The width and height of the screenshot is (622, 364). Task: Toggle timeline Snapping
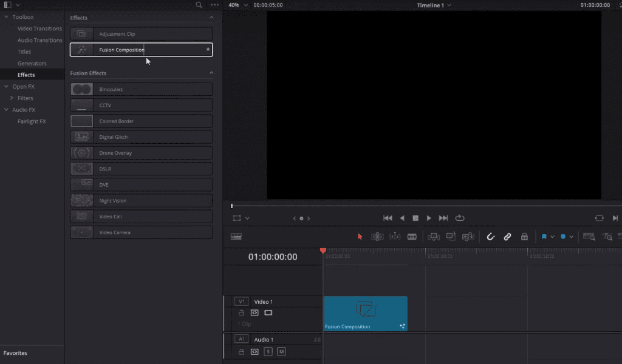point(491,237)
